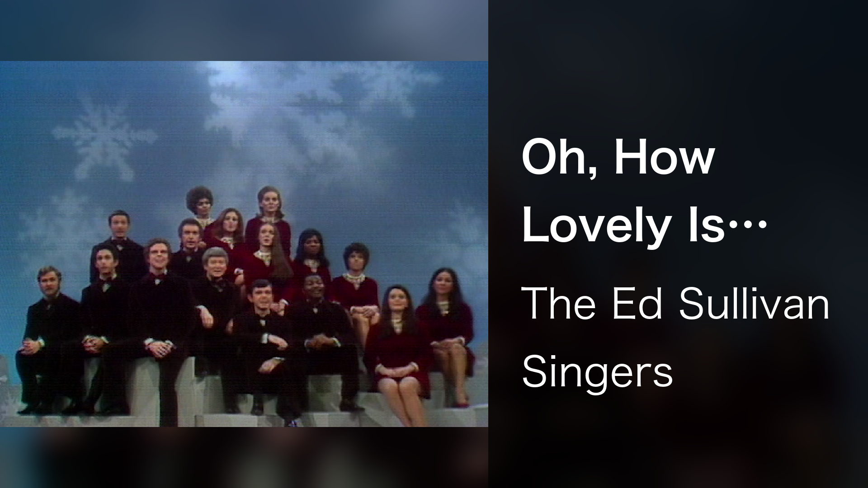Click the small snowflake on the left backdrop
The height and width of the screenshot is (488, 868).
point(105,138)
